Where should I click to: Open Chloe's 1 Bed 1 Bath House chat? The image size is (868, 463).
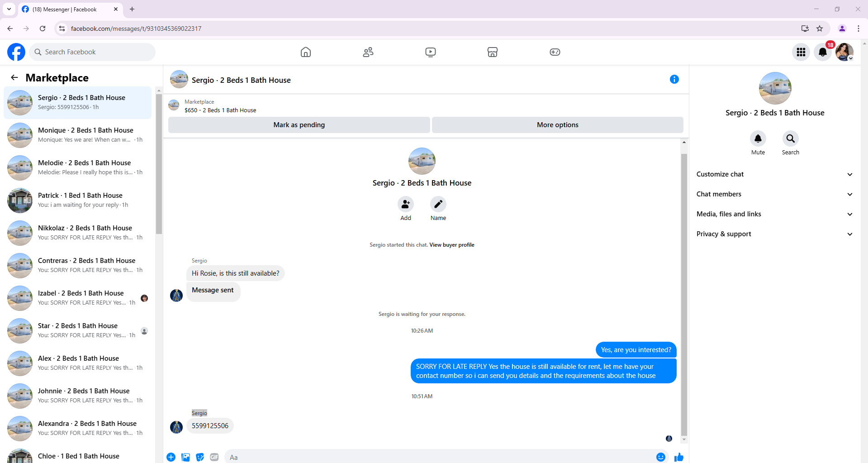point(78,455)
